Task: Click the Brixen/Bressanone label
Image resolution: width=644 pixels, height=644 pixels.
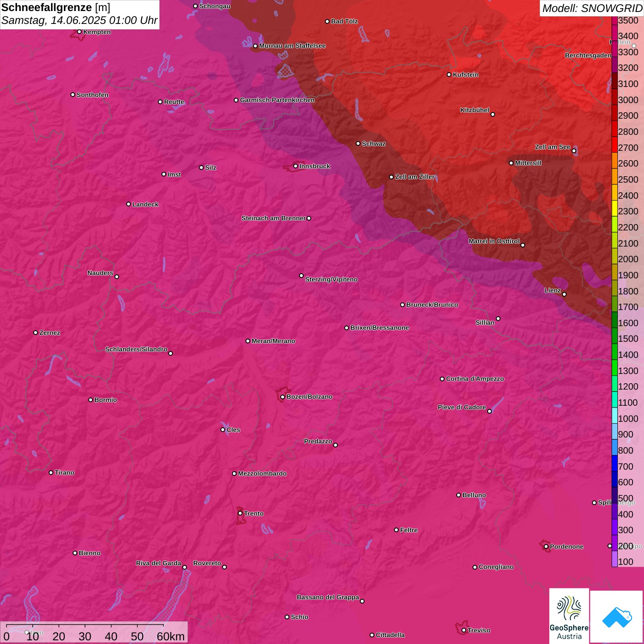Action: (x=379, y=328)
